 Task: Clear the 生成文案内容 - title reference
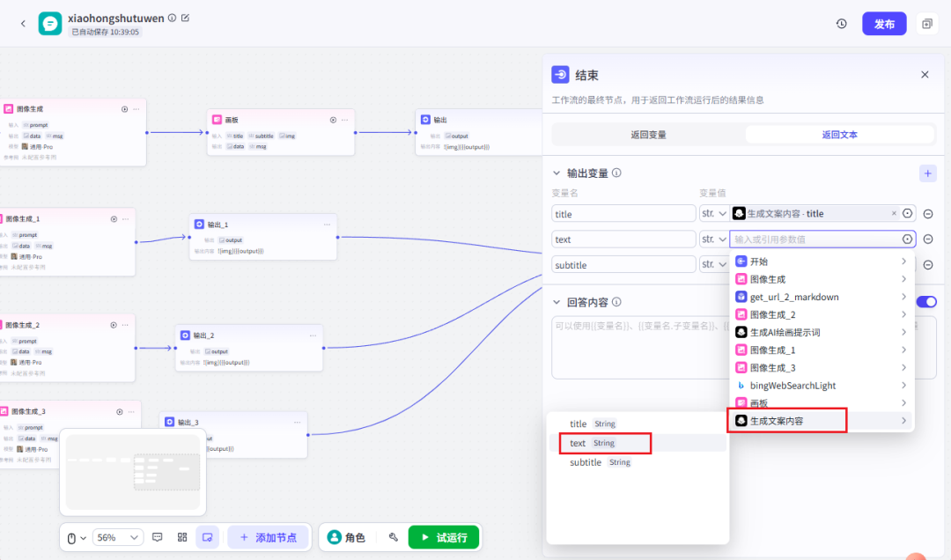coord(894,214)
